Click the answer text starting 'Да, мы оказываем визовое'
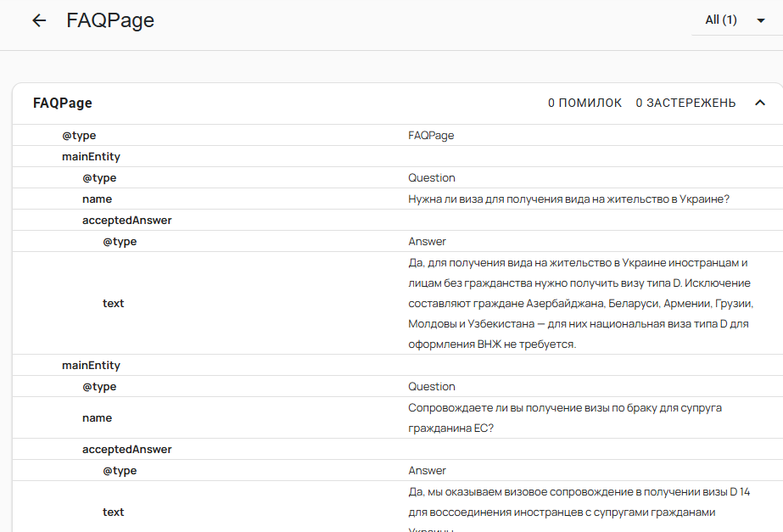Screen dimensions: 783x532 tap(579, 510)
